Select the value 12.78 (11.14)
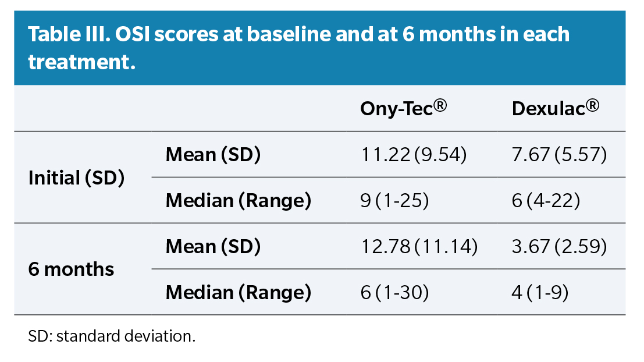The width and height of the screenshot is (644, 362). coord(419,247)
